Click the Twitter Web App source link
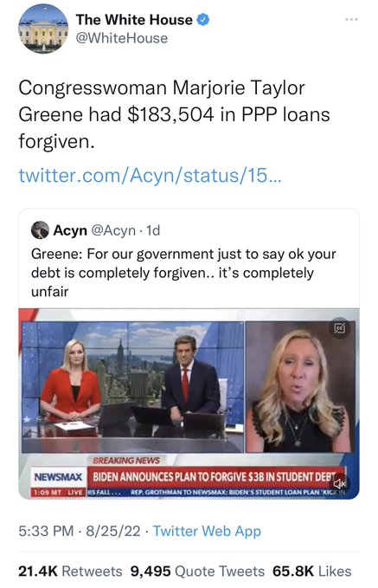 pos(207,531)
